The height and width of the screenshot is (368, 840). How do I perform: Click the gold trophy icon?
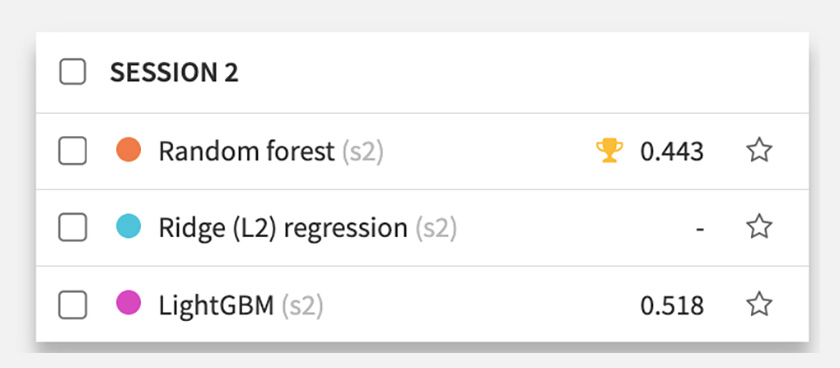[x=610, y=151]
